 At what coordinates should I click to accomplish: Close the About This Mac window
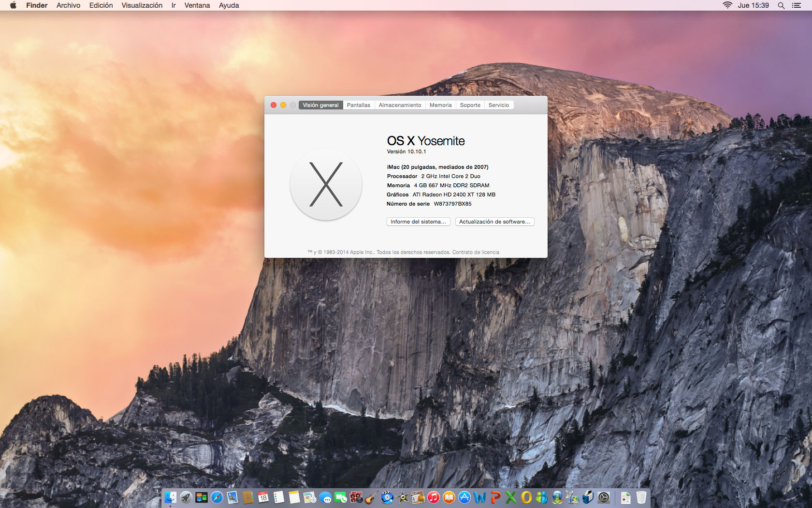coord(274,105)
